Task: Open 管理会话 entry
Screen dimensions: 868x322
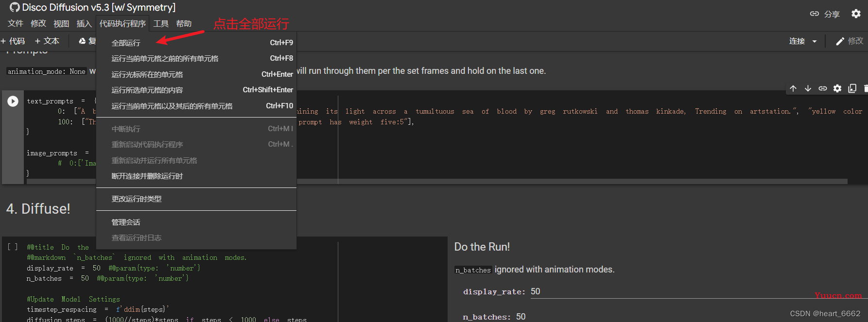Action: pos(196,222)
